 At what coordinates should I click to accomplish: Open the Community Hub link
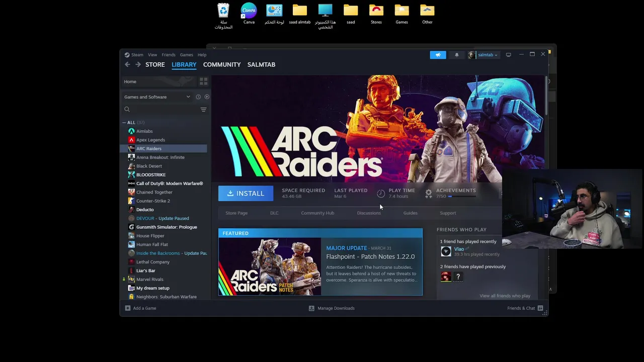pyautogui.click(x=317, y=213)
